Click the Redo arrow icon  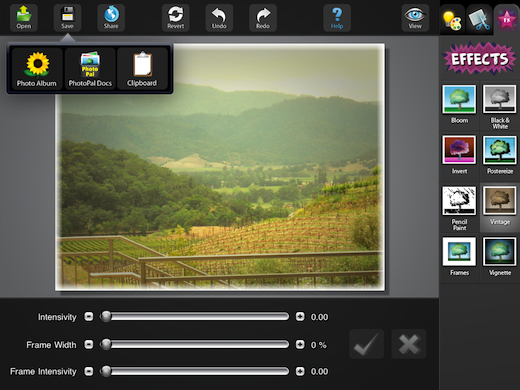click(x=263, y=18)
